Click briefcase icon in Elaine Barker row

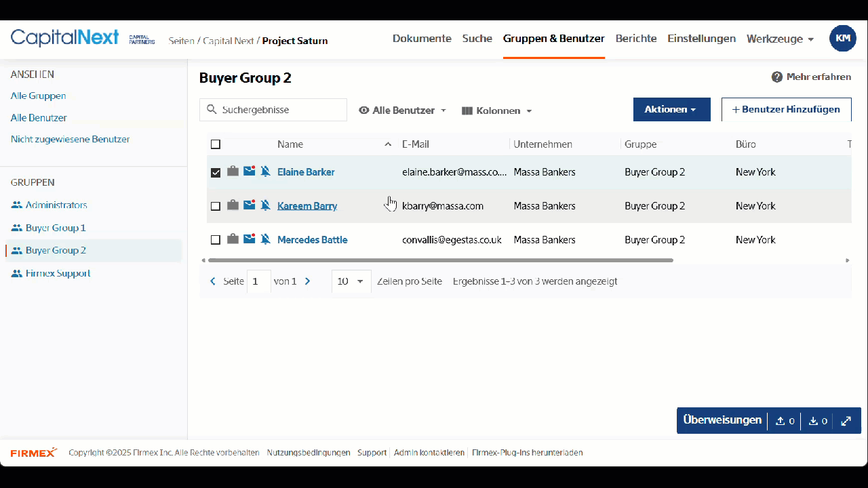(x=233, y=171)
